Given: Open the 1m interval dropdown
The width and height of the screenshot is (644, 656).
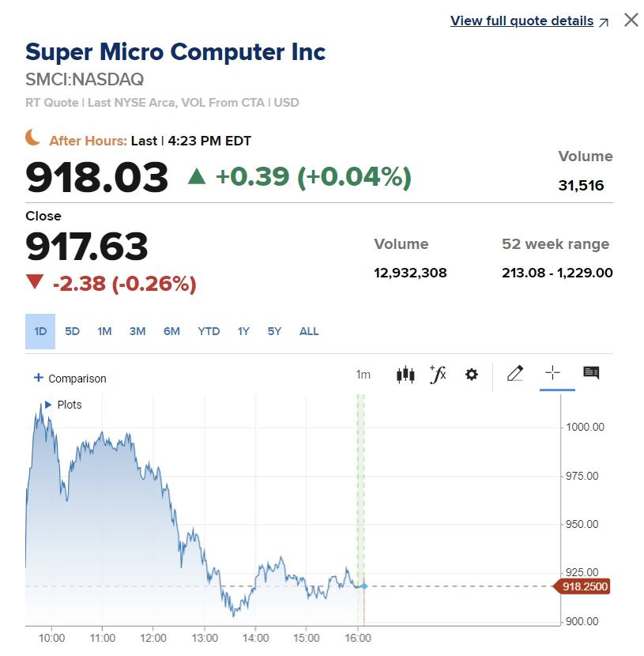Looking at the screenshot, I should (363, 375).
